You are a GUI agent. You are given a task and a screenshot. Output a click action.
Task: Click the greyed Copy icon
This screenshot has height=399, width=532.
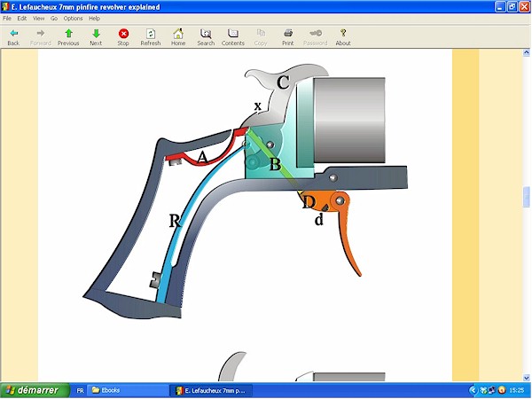pyautogui.click(x=261, y=34)
